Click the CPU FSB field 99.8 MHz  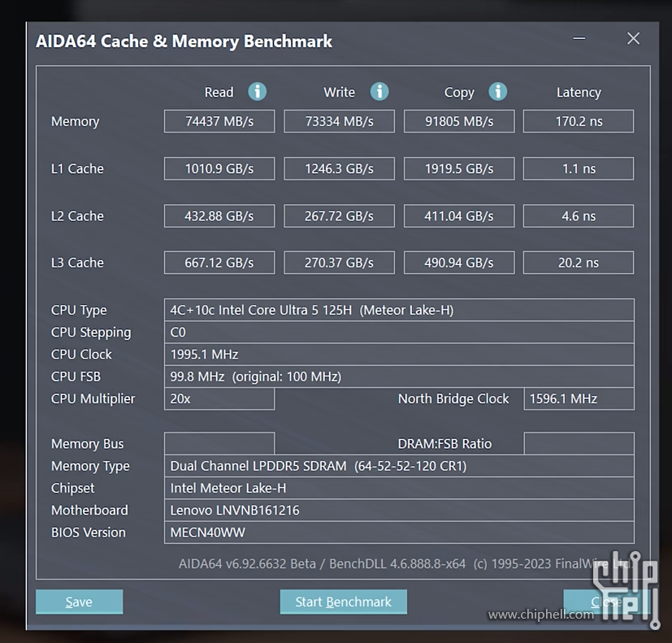(399, 377)
